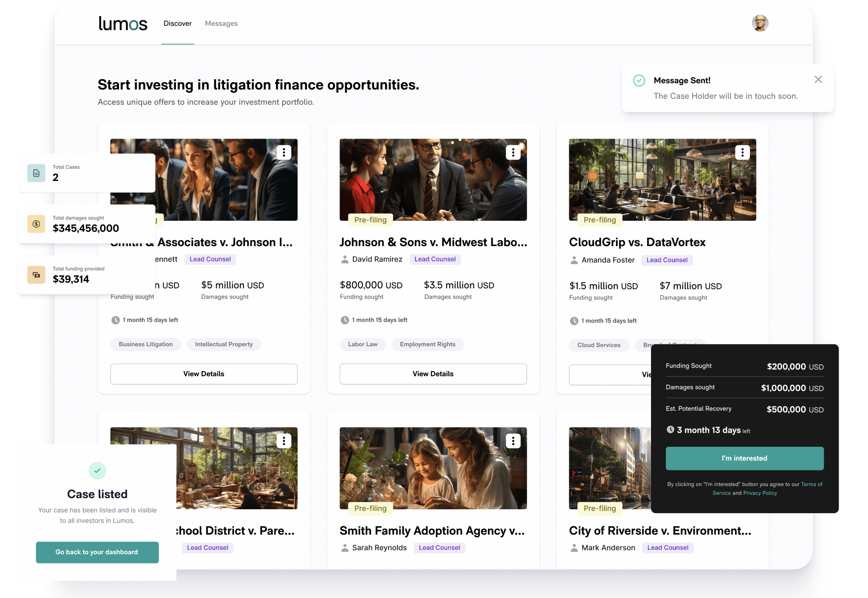The width and height of the screenshot is (868, 598).
Task: Open the CloudGrip vs. DataVortex options menu
Action: tap(742, 152)
